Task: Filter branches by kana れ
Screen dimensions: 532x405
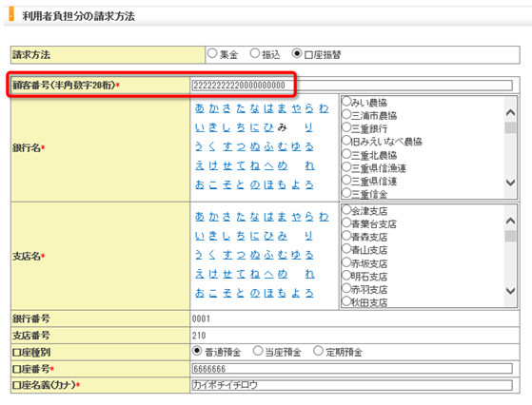Action: tap(309, 274)
